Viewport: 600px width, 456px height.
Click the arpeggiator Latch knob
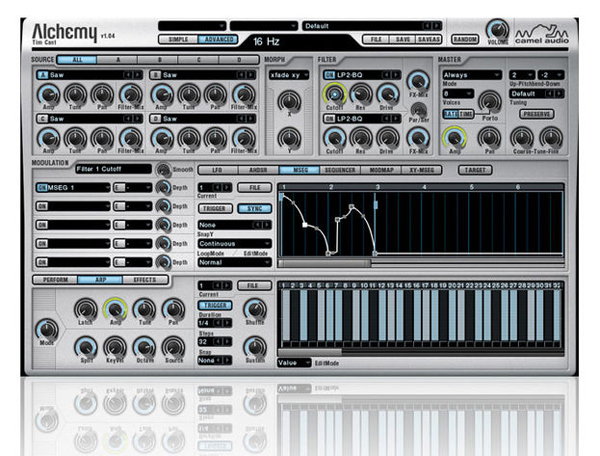(x=82, y=309)
